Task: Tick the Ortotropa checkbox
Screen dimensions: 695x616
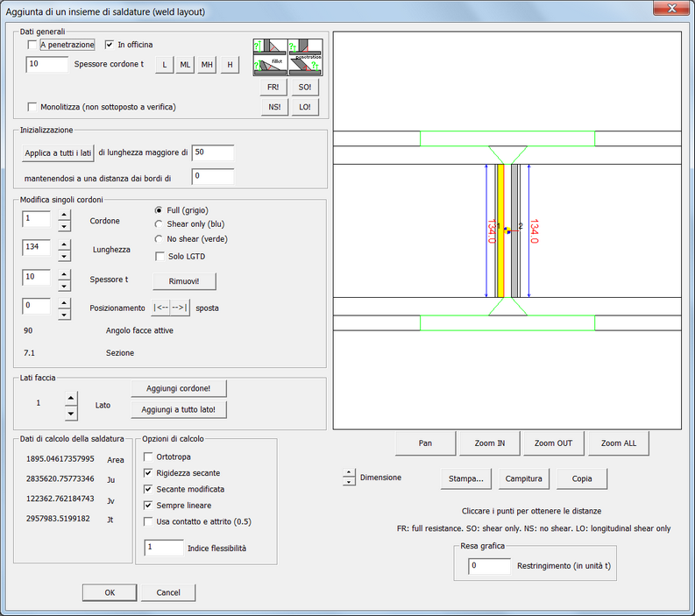Action: click(148, 457)
